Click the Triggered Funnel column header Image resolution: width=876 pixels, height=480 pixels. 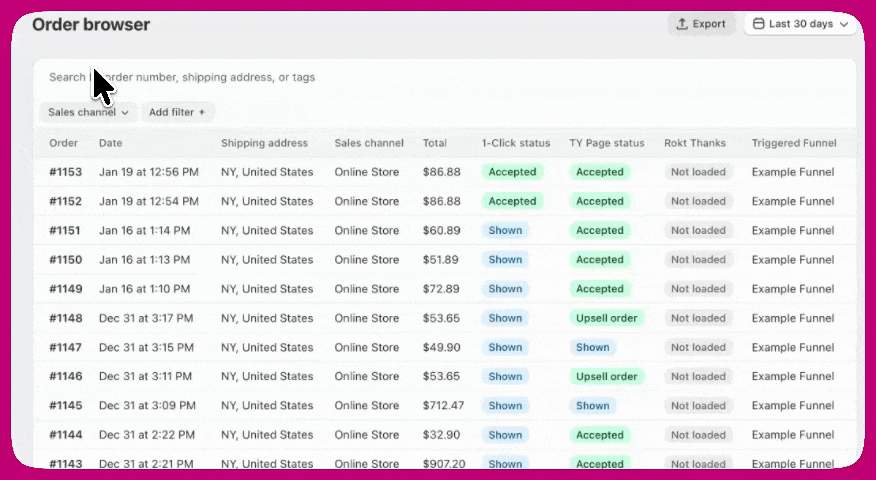click(x=794, y=143)
